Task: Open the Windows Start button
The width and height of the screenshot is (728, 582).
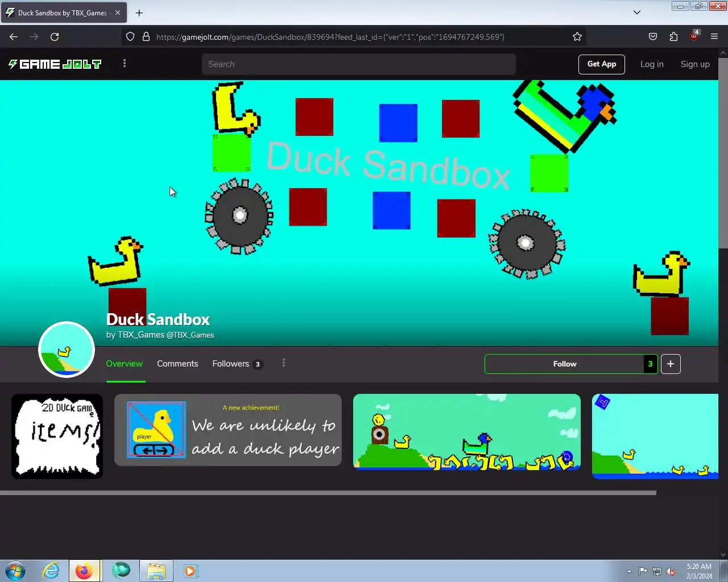Action: coord(15,571)
